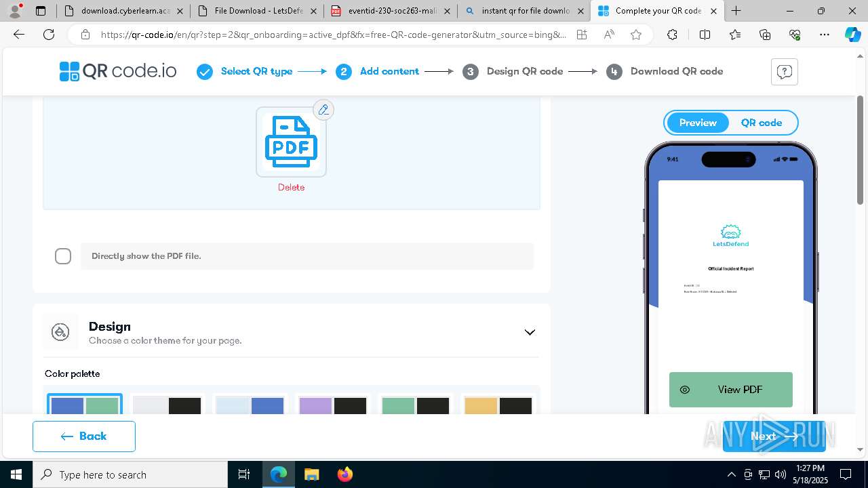Click the address bar URL field

334,35
